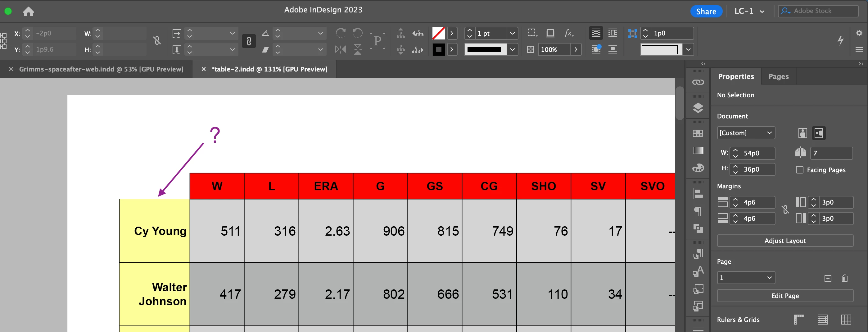Screen dimensions: 868x332
Task: Click the Share button
Action: 706,11
